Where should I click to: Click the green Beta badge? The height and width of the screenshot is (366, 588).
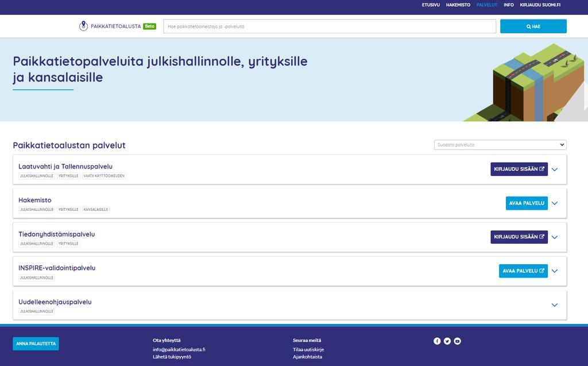coord(150,26)
